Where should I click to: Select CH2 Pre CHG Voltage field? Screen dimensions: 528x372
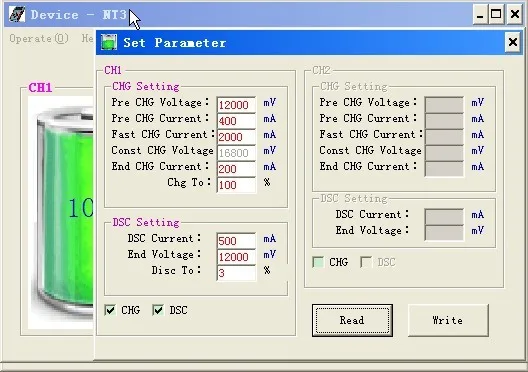[444, 105]
